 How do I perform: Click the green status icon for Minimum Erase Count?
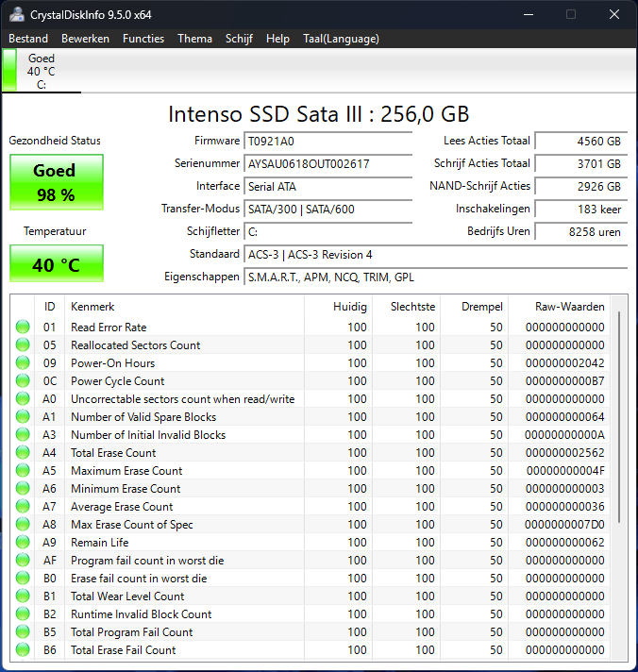23,489
